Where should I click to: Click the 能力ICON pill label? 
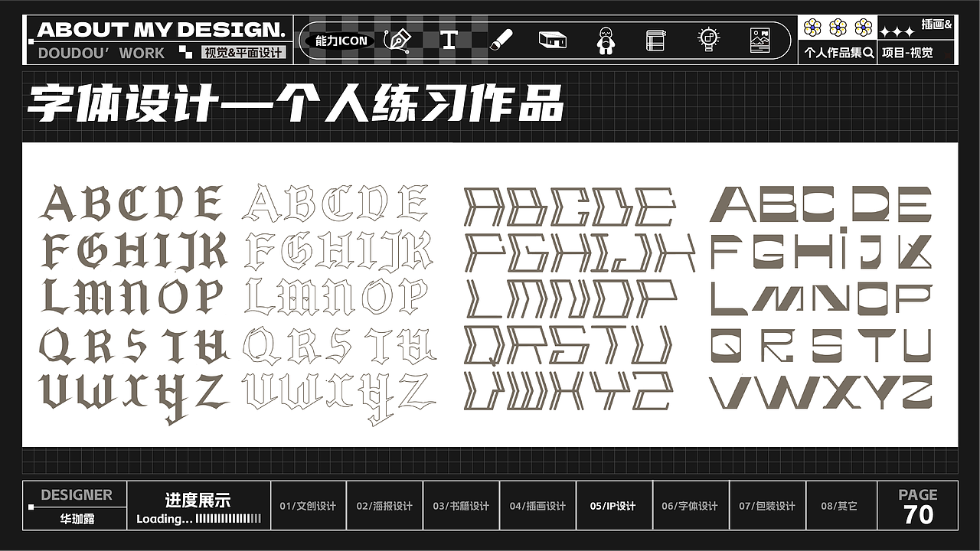tap(341, 41)
